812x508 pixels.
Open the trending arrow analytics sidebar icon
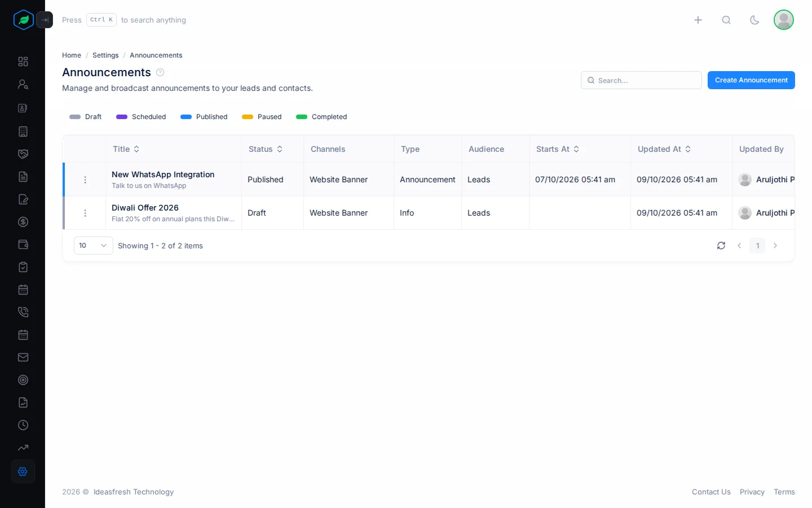[x=23, y=448]
